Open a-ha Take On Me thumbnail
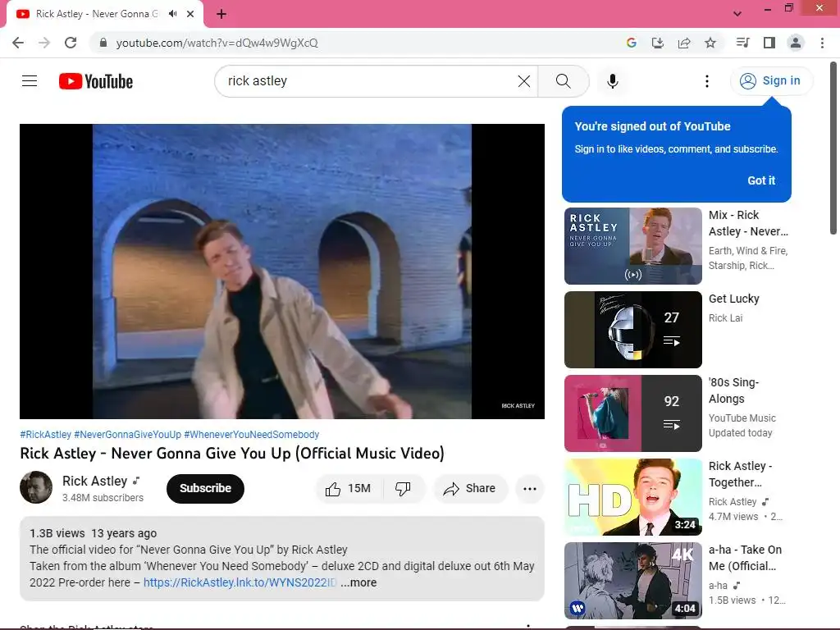This screenshot has height=630, width=840. point(632,580)
